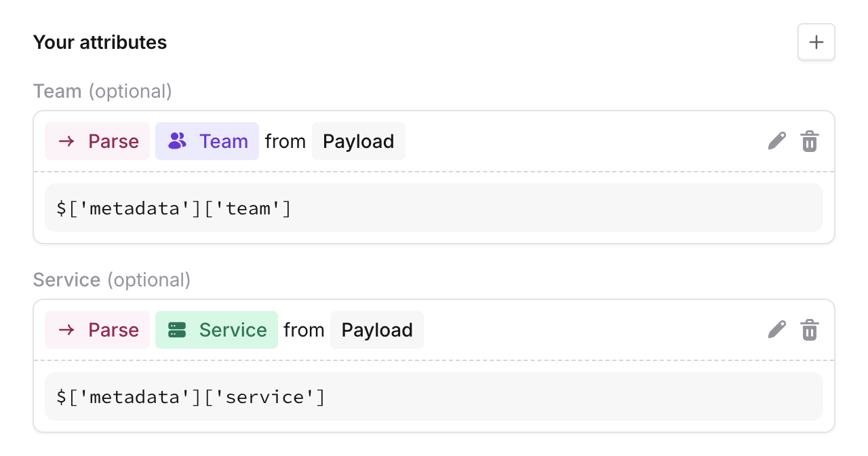This screenshot has width=868, height=456.
Task: Click the green Service badge
Action: pos(216,330)
